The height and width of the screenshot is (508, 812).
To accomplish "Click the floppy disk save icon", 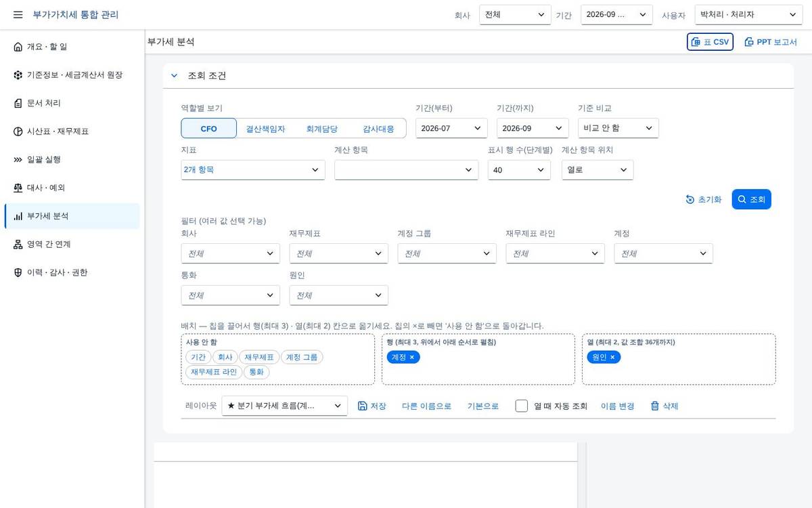I will pyautogui.click(x=362, y=406).
